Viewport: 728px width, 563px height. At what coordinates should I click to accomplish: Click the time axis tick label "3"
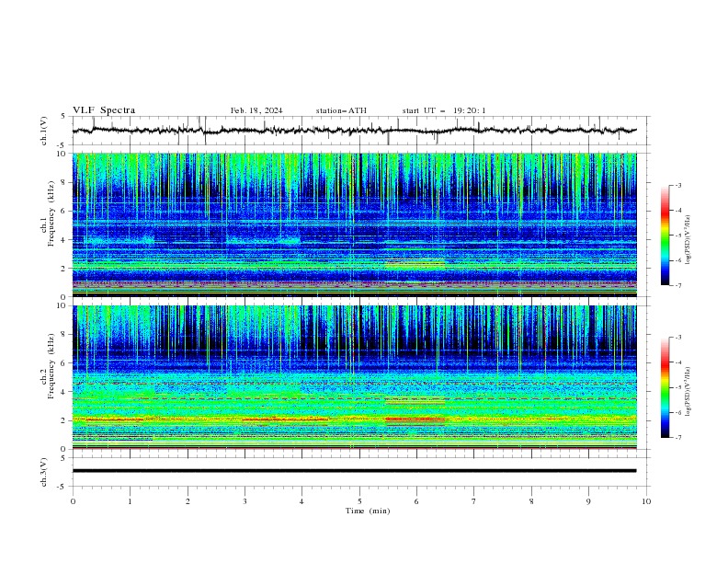[x=245, y=501]
